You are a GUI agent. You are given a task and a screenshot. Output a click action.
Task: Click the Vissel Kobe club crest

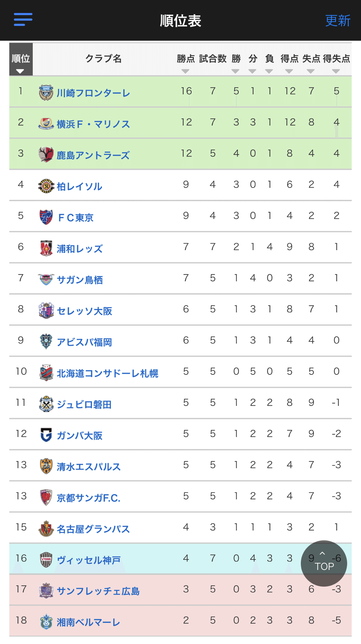(46, 559)
